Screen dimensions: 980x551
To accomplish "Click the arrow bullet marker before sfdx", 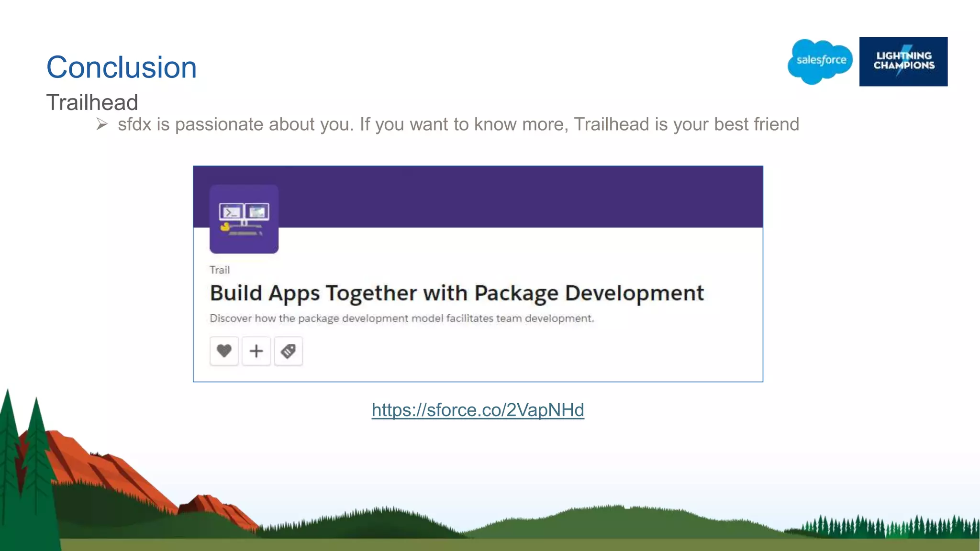I will click(x=101, y=124).
